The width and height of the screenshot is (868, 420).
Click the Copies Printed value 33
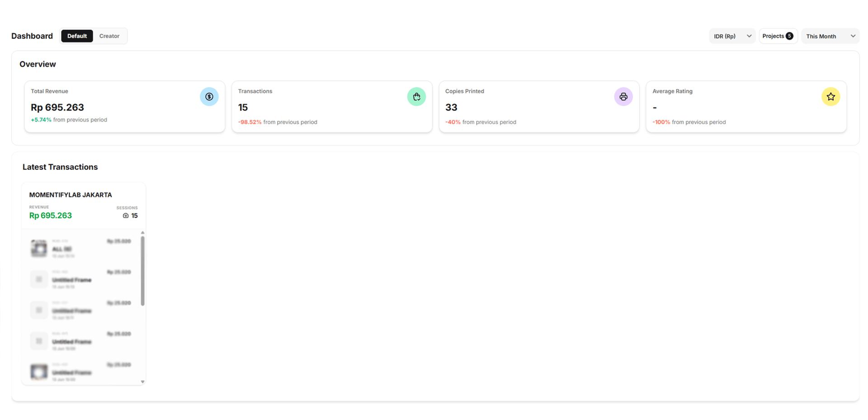click(x=451, y=107)
